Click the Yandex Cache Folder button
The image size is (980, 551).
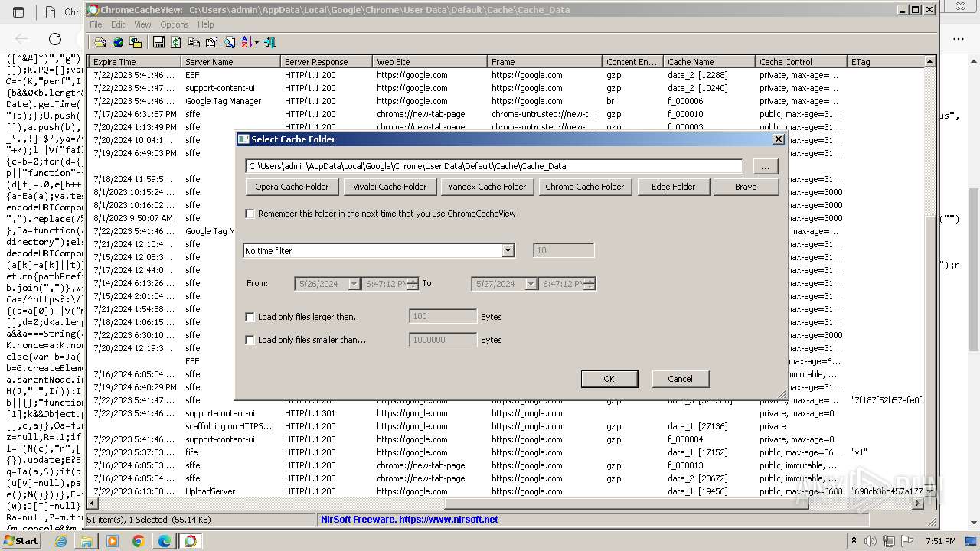(487, 187)
